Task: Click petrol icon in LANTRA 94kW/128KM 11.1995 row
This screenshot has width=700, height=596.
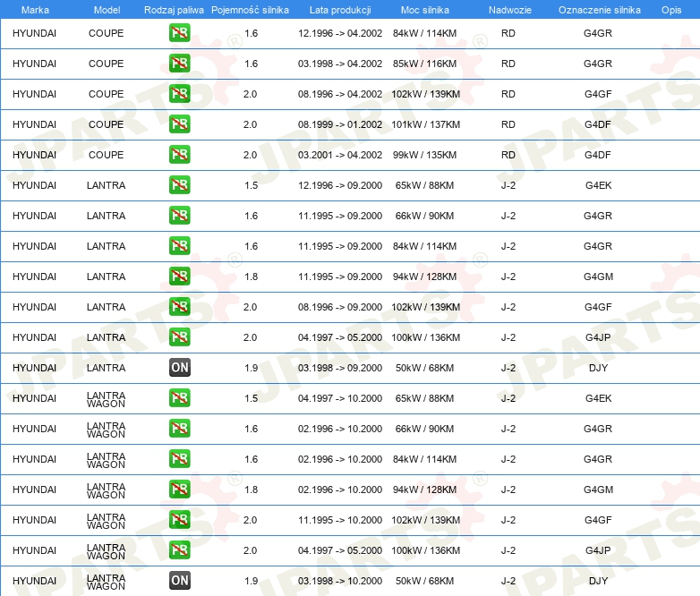Action: coord(179,277)
